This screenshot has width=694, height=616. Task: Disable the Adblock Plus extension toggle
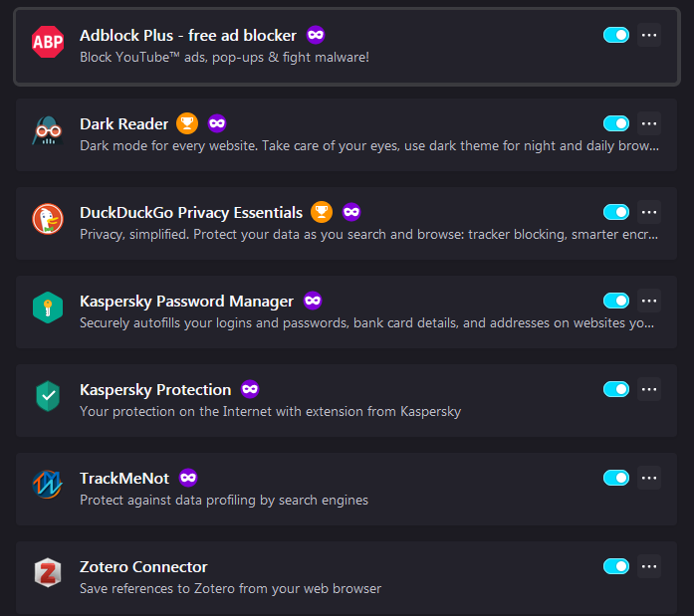coord(616,36)
